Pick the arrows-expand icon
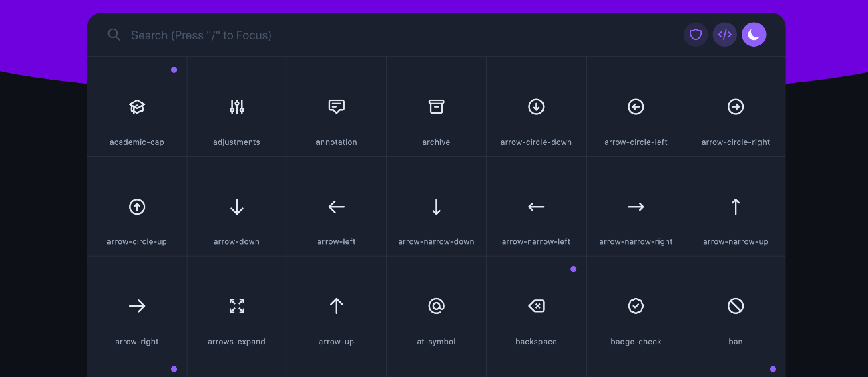The width and height of the screenshot is (868, 377). [237, 306]
